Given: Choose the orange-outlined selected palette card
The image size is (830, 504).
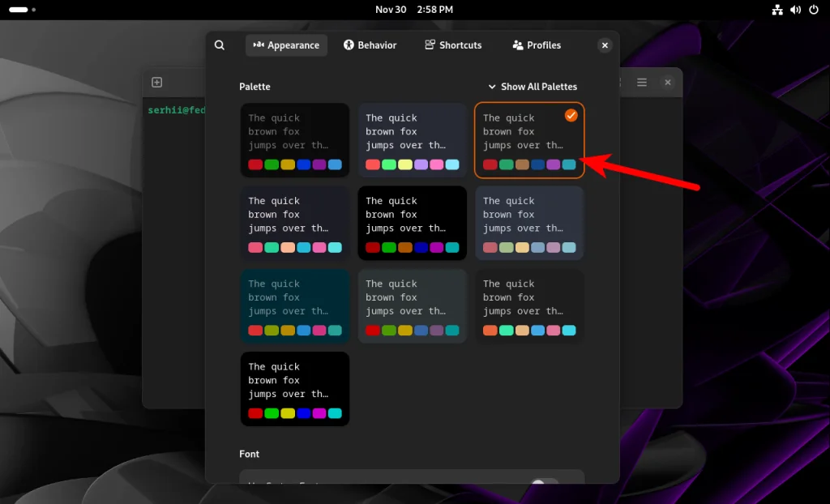Looking at the screenshot, I should [529, 140].
